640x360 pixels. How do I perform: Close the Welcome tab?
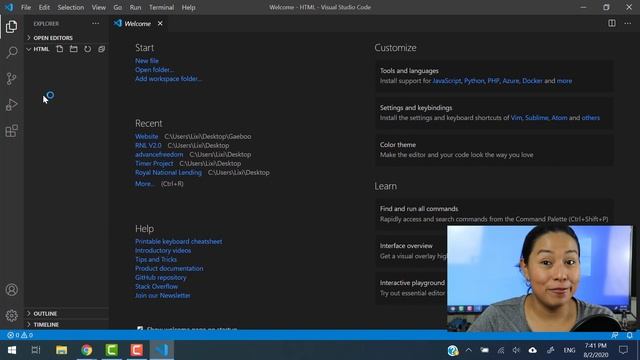coord(160,24)
